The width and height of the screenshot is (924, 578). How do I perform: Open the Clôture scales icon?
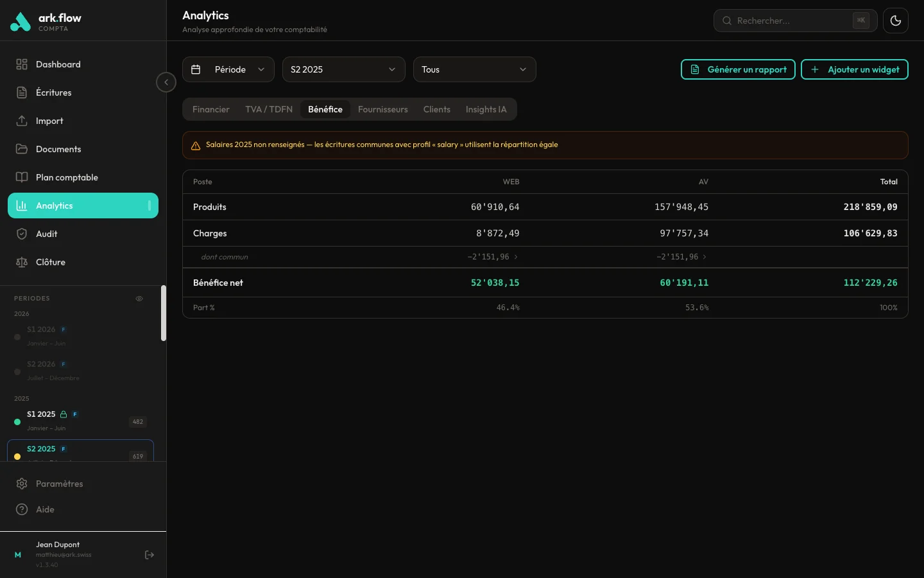click(21, 262)
